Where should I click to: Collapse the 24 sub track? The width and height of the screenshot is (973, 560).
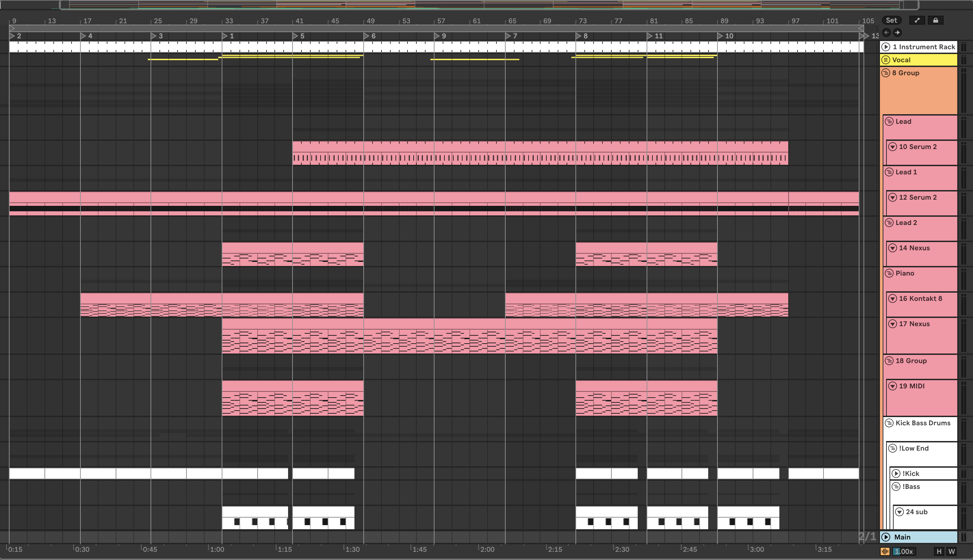tap(899, 512)
